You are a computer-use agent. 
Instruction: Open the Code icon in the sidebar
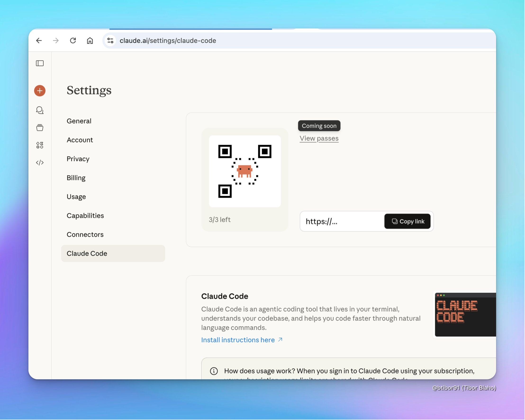[x=40, y=163]
